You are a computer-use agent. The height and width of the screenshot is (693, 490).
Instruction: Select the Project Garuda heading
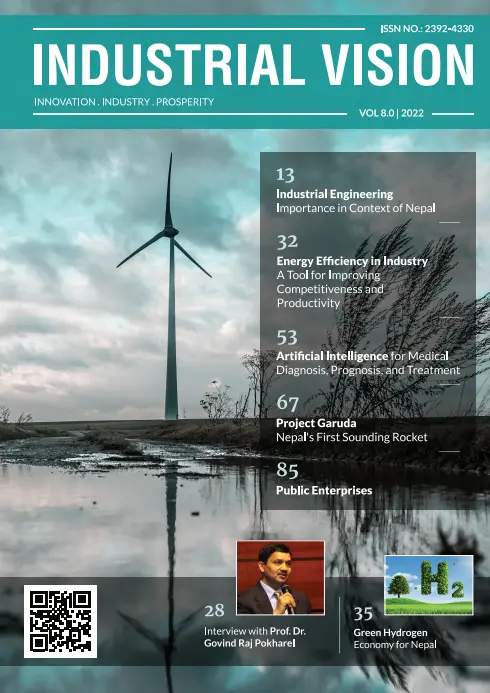coord(316,423)
